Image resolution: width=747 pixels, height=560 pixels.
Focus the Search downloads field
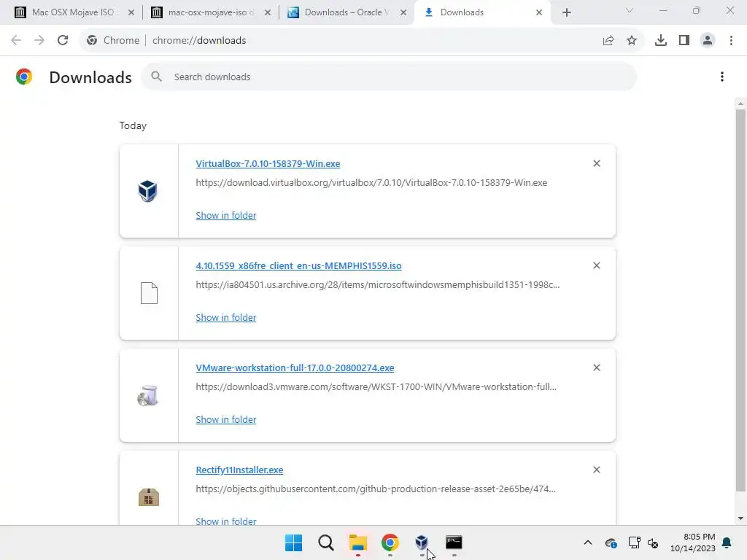(x=389, y=77)
